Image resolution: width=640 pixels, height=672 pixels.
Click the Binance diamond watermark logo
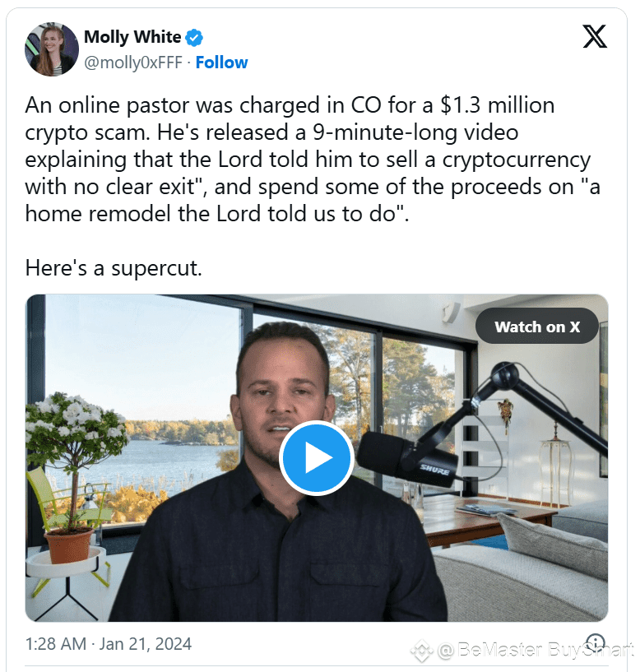422,651
